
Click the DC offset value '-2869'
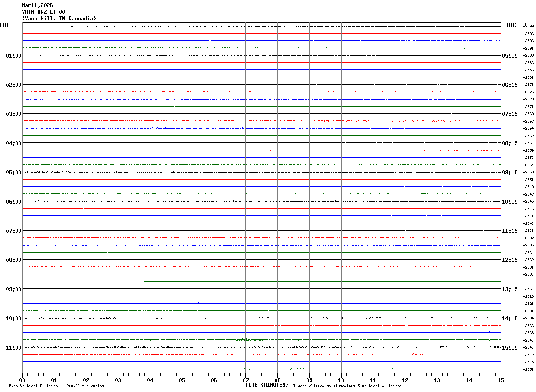point(529,114)
